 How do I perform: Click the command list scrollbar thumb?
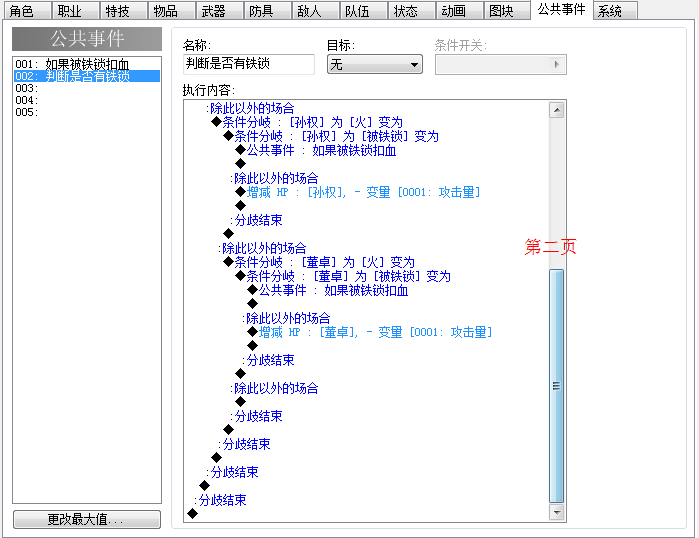tap(556, 386)
